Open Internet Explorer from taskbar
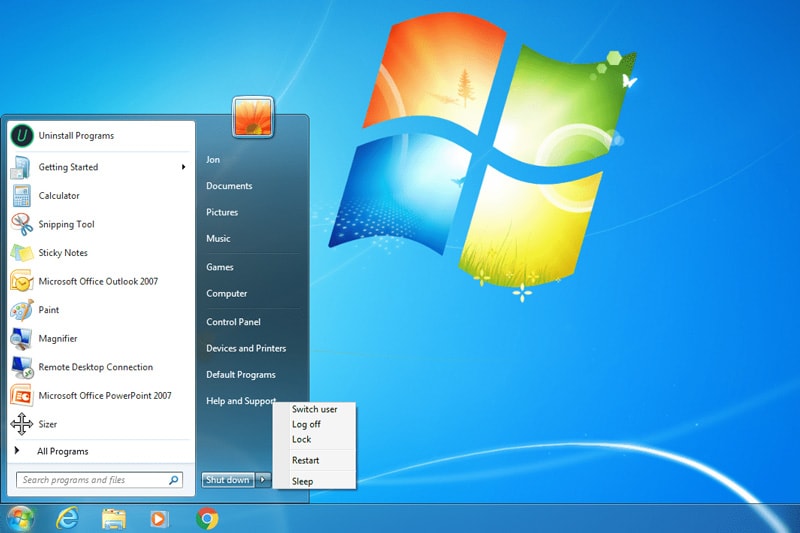800x533 pixels. [67, 519]
